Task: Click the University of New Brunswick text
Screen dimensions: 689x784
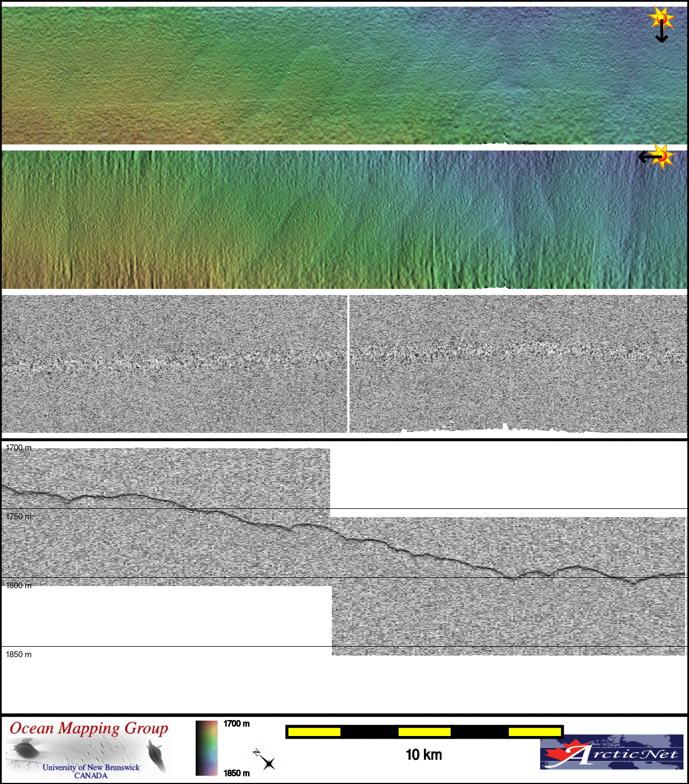Action: pyautogui.click(x=91, y=767)
